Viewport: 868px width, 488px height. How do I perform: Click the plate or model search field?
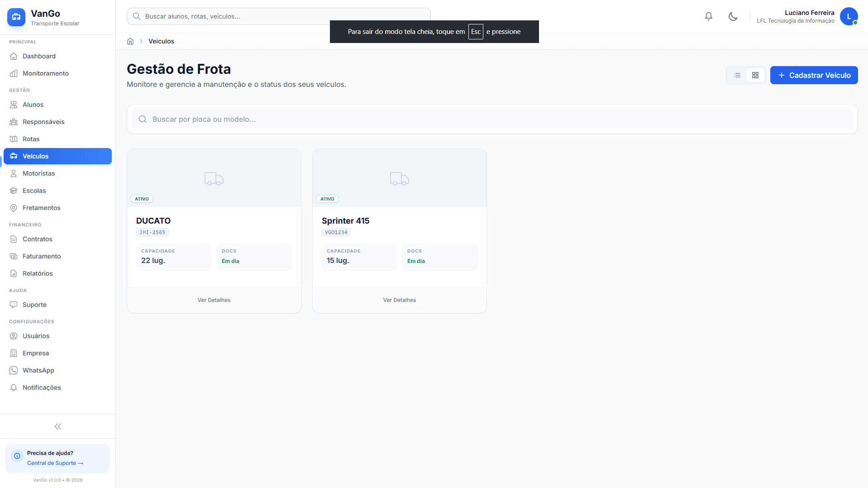tap(492, 119)
